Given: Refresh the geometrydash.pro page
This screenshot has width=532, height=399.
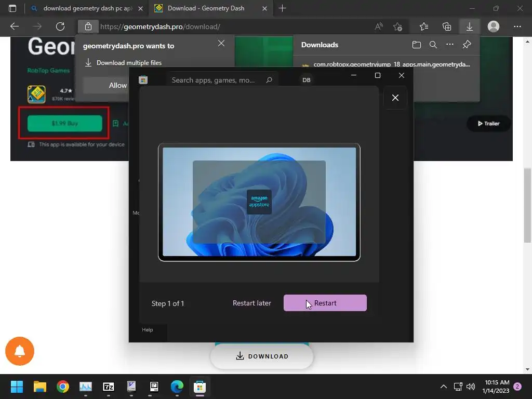Looking at the screenshot, I should click(x=60, y=26).
